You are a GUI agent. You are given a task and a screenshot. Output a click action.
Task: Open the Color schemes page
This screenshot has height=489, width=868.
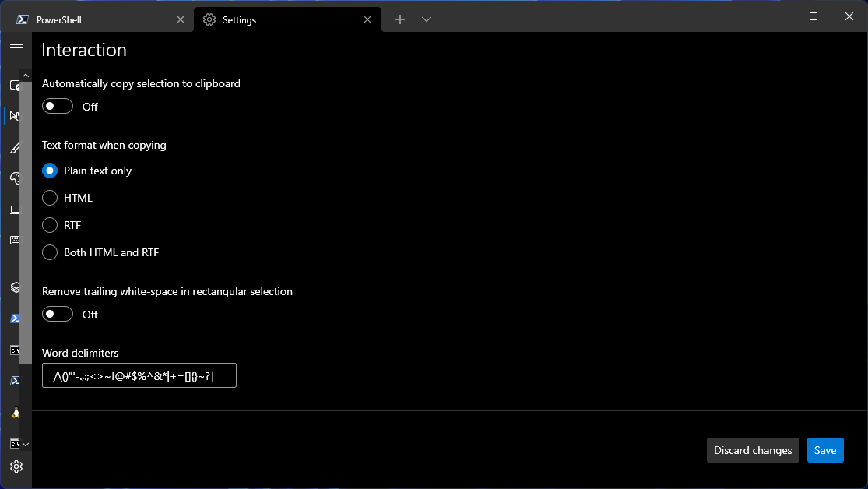(16, 178)
